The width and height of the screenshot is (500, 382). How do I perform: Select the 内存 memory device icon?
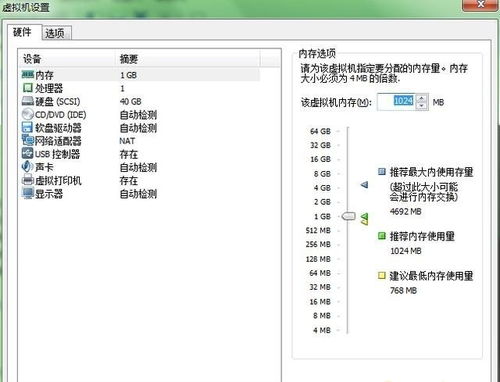tap(28, 75)
